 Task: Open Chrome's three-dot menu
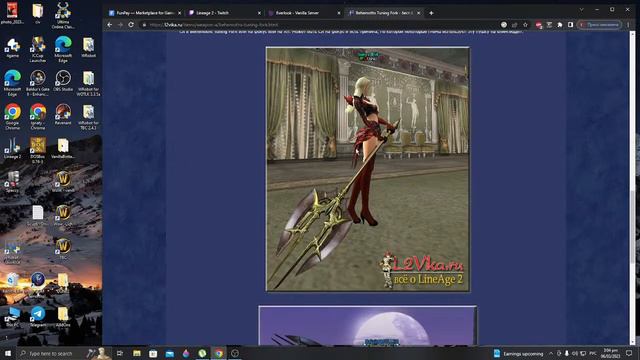pyautogui.click(x=628, y=25)
